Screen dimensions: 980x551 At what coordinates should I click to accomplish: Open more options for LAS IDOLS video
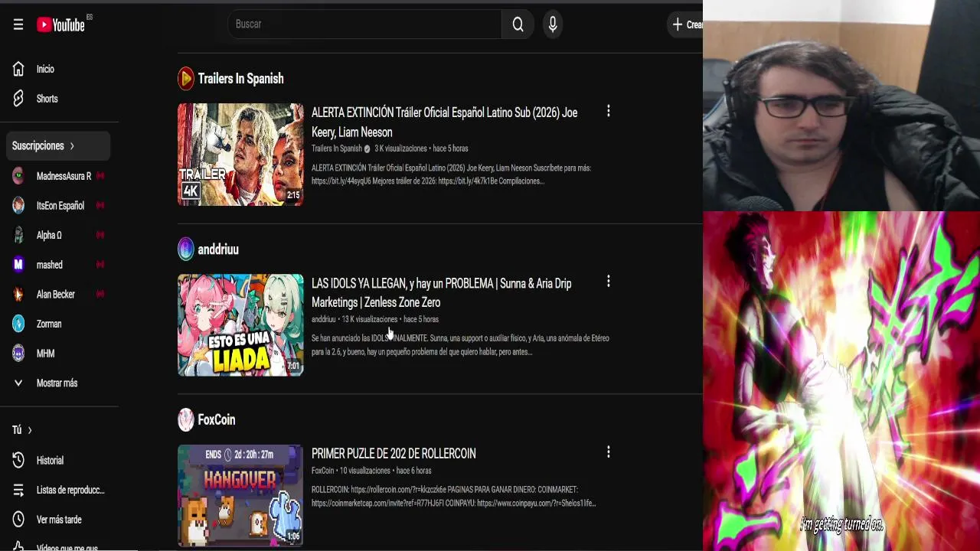609,282
